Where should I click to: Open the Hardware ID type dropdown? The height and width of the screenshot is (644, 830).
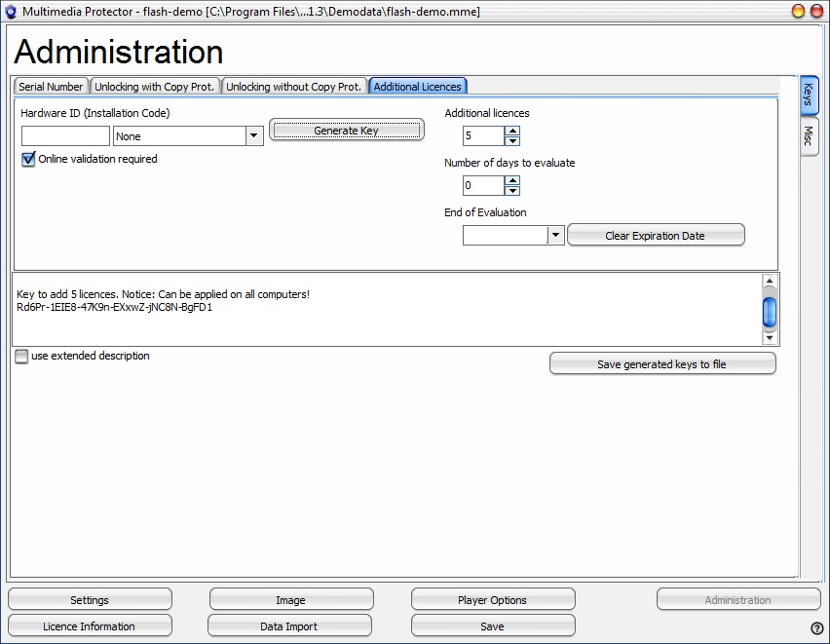(254, 136)
